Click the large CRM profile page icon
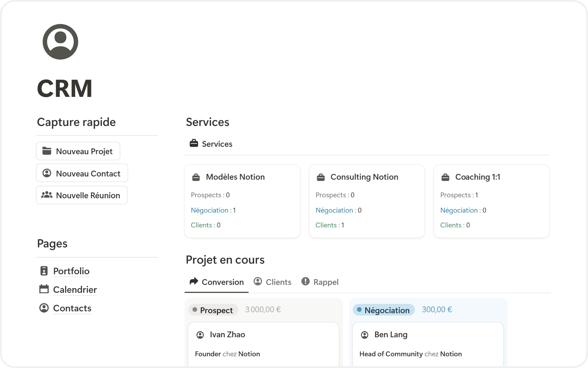This screenshot has width=588, height=368. [60, 42]
